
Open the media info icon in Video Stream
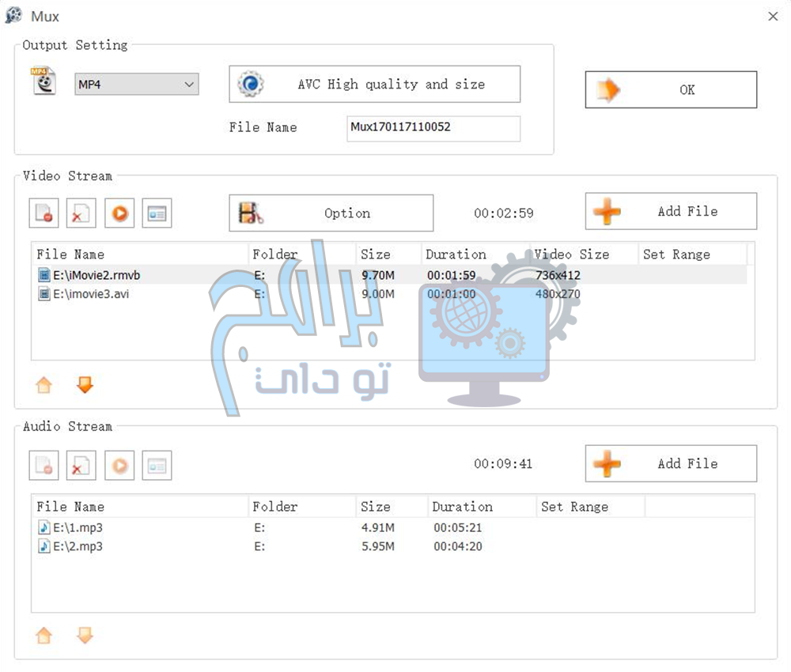[x=157, y=213]
